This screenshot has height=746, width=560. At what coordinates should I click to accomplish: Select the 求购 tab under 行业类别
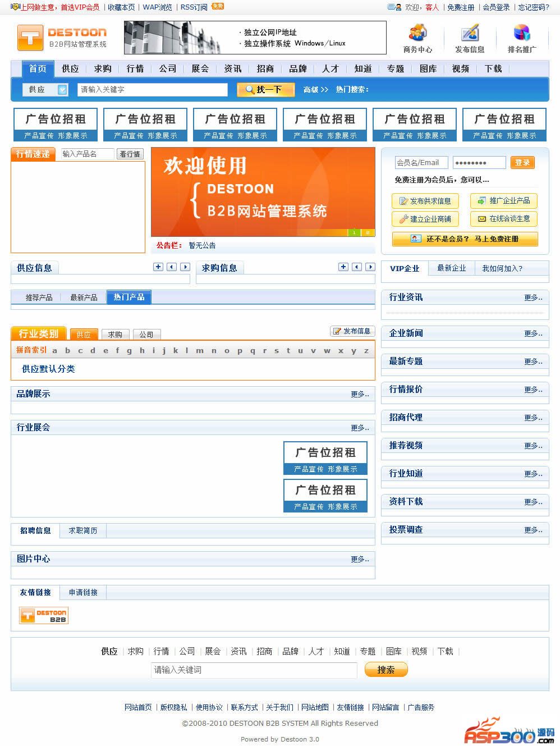(x=115, y=335)
